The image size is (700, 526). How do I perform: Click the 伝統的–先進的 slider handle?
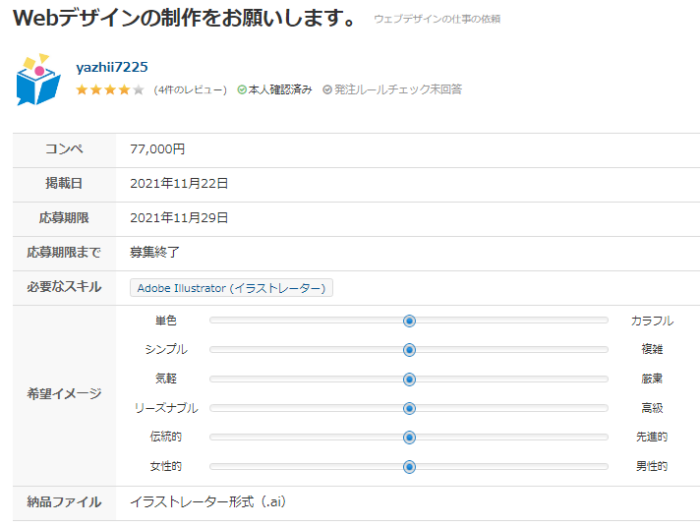pyautogui.click(x=409, y=437)
